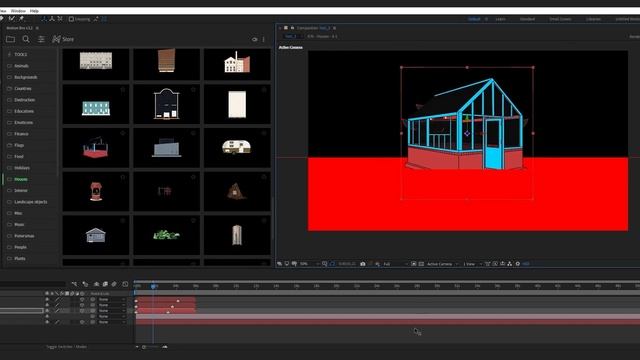Click the region of interest icon

pos(413,264)
